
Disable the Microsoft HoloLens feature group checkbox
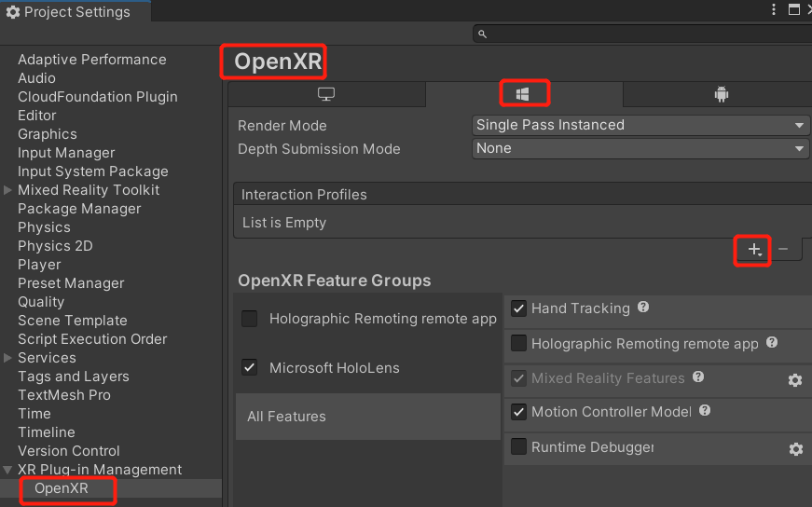click(250, 367)
